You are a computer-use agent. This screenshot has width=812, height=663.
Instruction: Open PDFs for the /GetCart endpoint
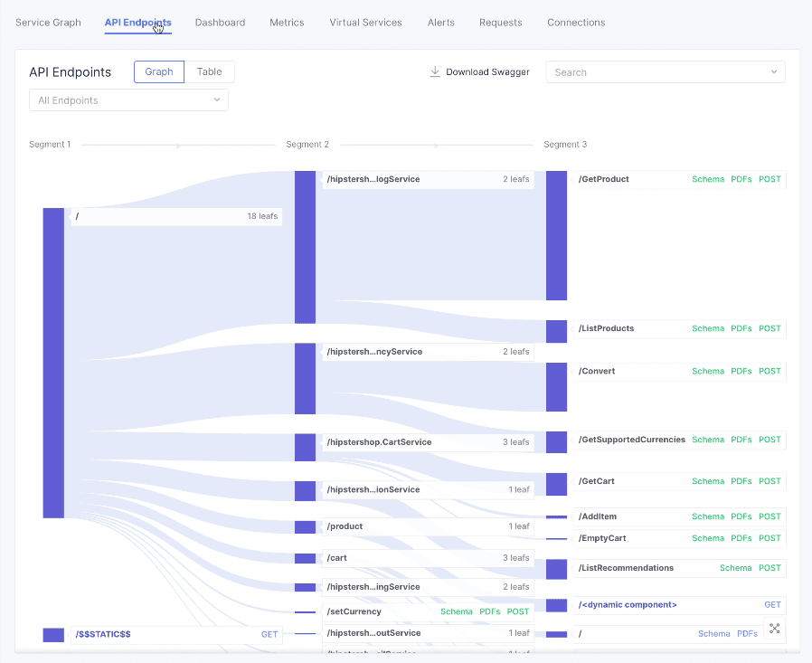point(741,481)
